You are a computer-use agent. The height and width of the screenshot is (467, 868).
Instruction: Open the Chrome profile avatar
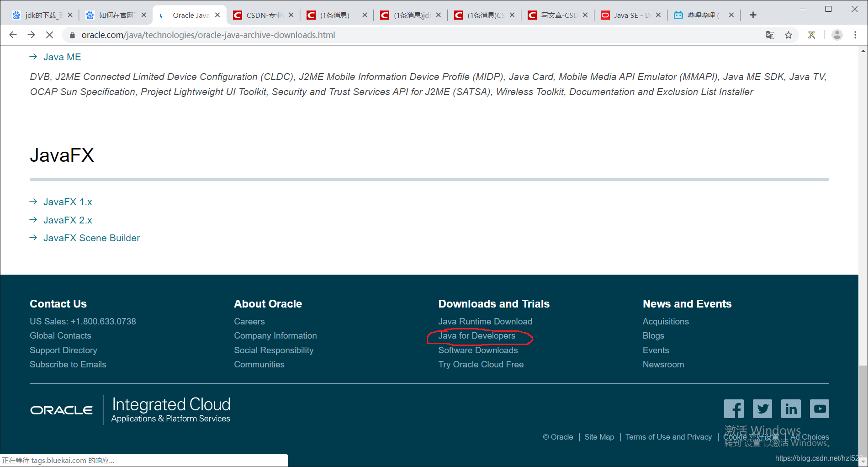point(837,35)
